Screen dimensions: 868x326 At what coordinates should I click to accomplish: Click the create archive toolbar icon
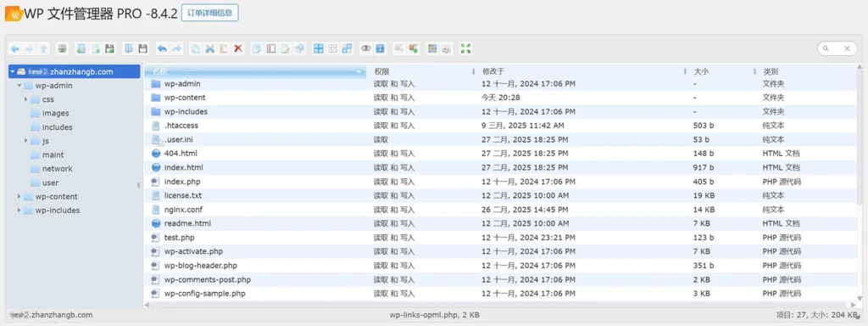[413, 48]
